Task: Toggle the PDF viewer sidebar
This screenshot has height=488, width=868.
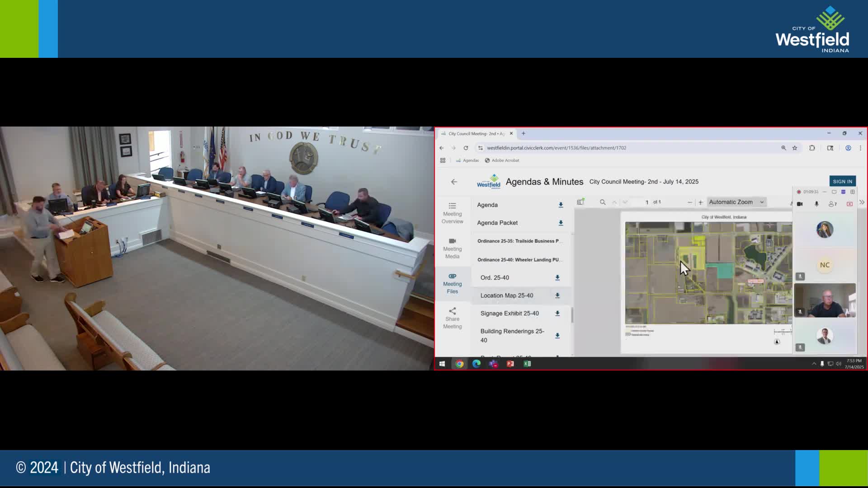Action: [x=580, y=202]
